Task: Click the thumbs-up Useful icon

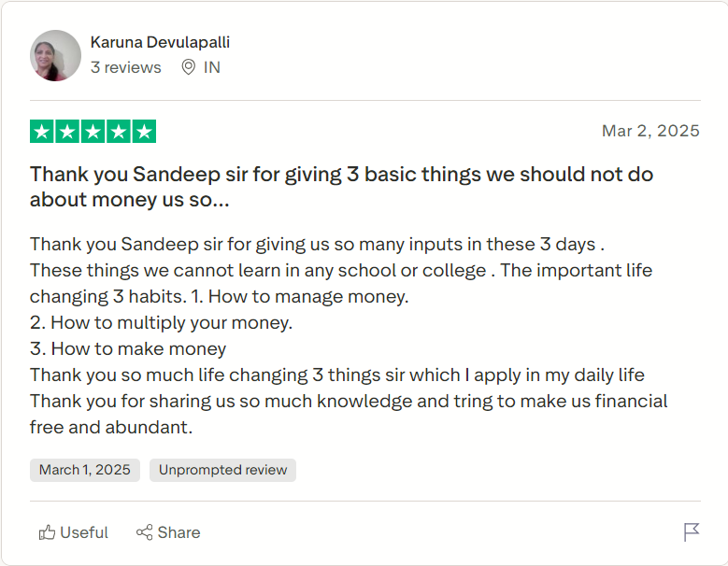Action: pos(47,532)
